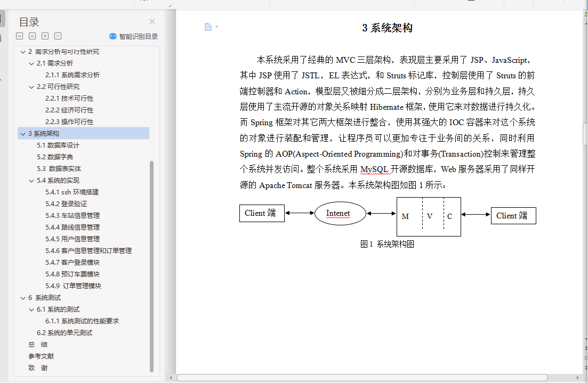Collapse the '2 需求分析与可行性研究' tree node

coord(23,52)
